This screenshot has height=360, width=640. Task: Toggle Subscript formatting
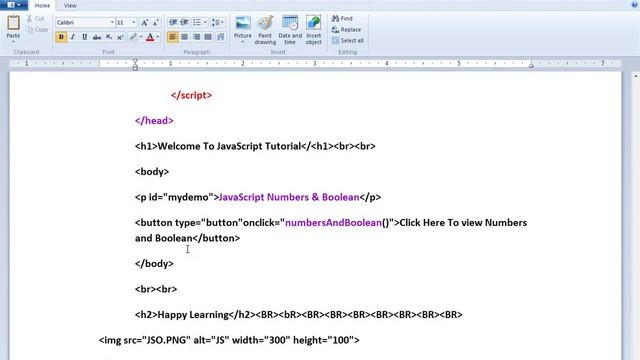coord(109,37)
